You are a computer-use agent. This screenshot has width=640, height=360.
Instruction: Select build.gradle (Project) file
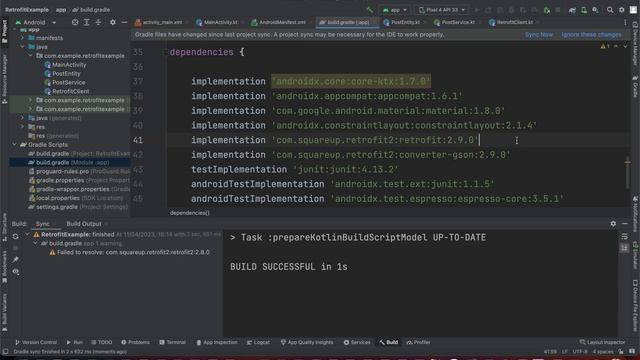[79, 153]
